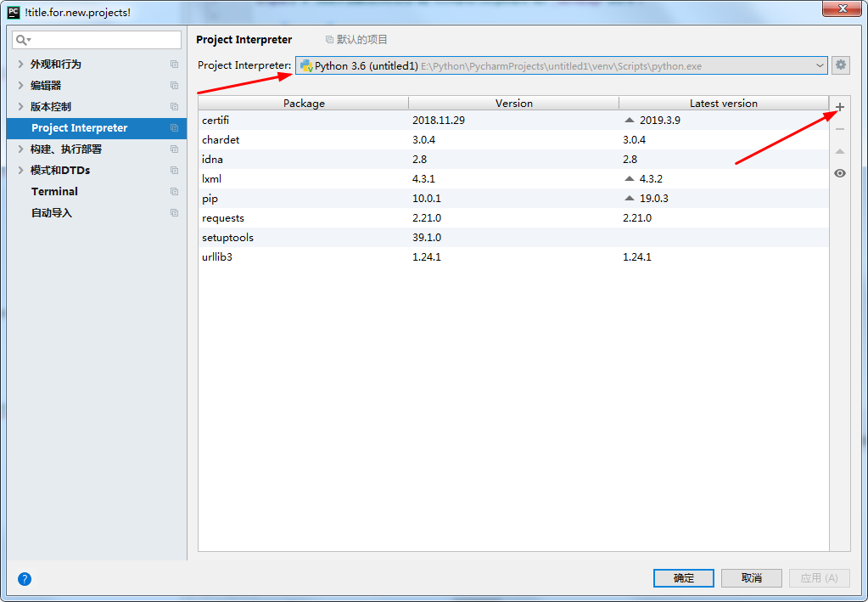
Task: Select the urllib3 package row
Action: coord(513,257)
